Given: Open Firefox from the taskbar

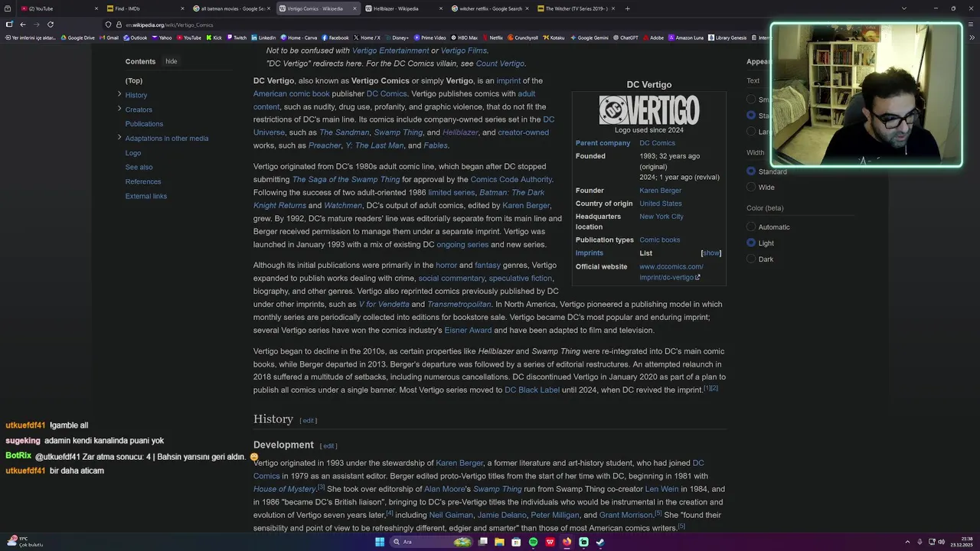Looking at the screenshot, I should coord(567,542).
